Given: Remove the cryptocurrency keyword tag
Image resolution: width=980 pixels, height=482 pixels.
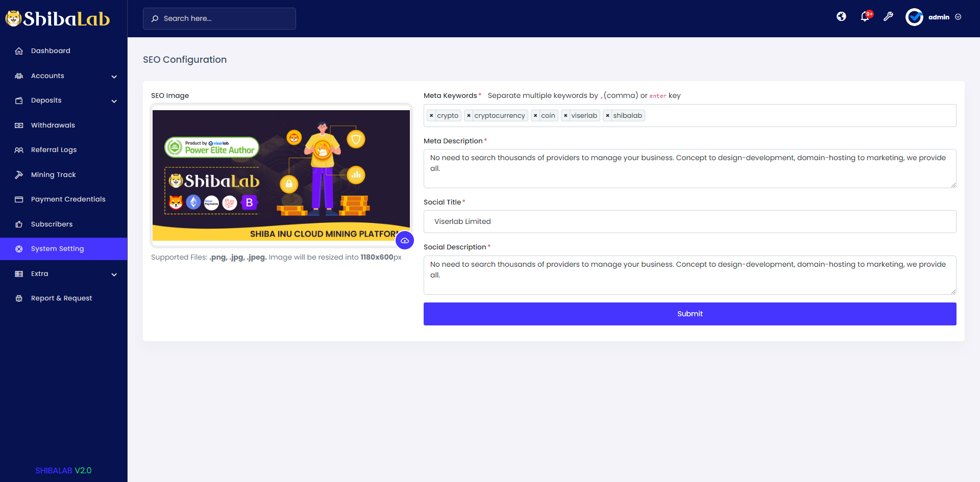Looking at the screenshot, I should tap(469, 116).
